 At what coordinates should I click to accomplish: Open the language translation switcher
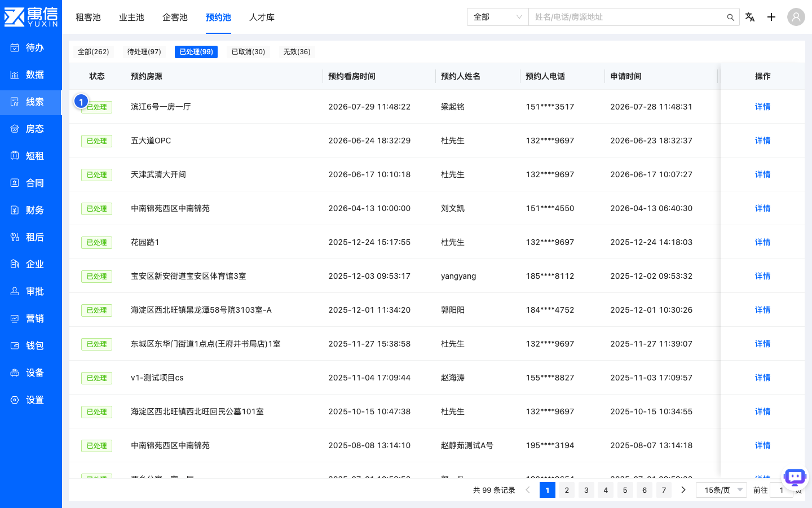750,17
